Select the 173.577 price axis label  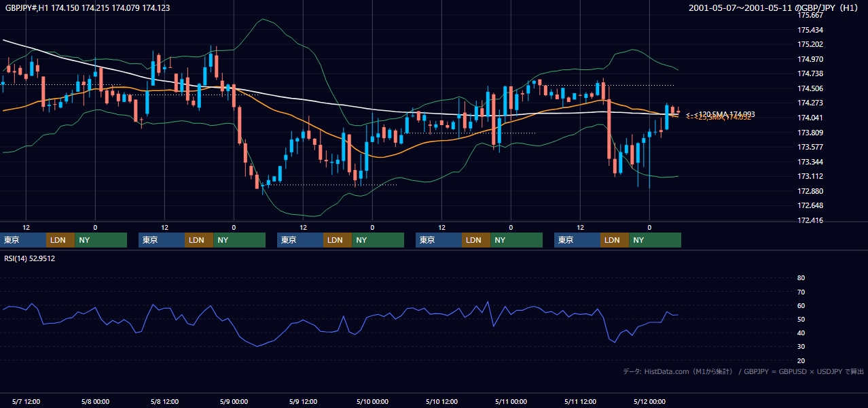[x=810, y=147]
